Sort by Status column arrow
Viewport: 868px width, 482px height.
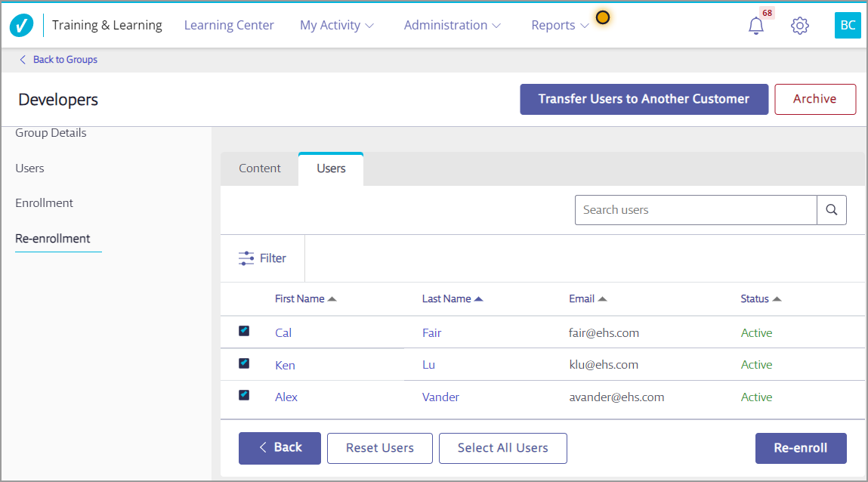777,299
